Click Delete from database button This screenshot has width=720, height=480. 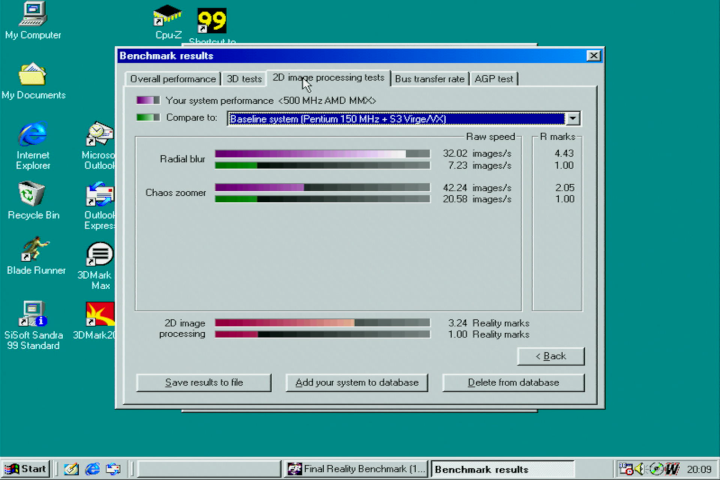513,383
